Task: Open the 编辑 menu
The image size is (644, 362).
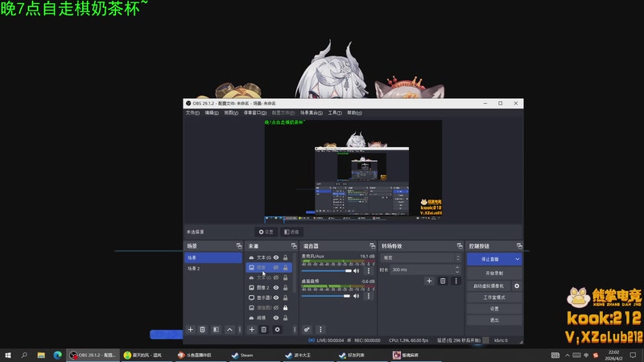Action: coord(212,113)
